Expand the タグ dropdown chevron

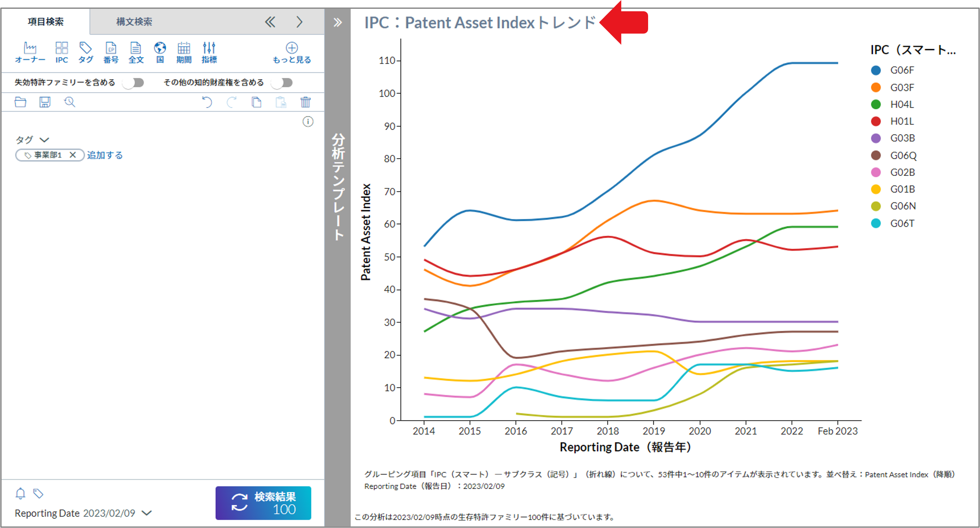click(x=44, y=140)
